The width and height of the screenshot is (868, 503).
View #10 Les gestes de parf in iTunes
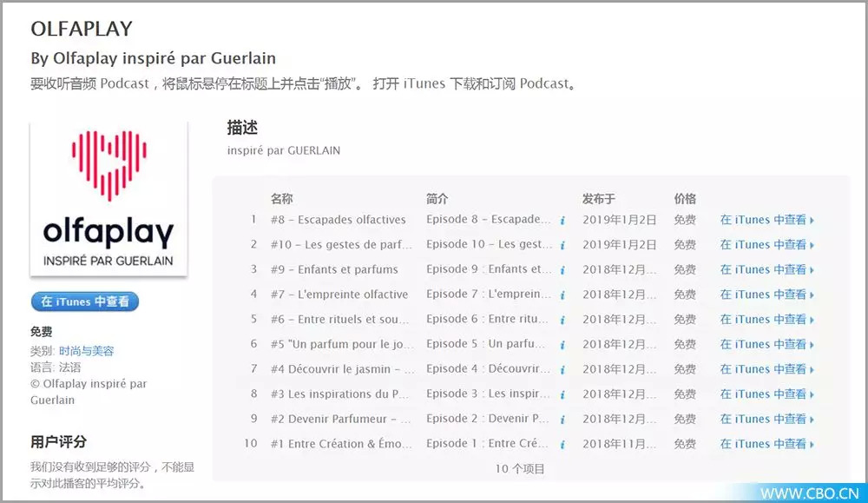[766, 245]
